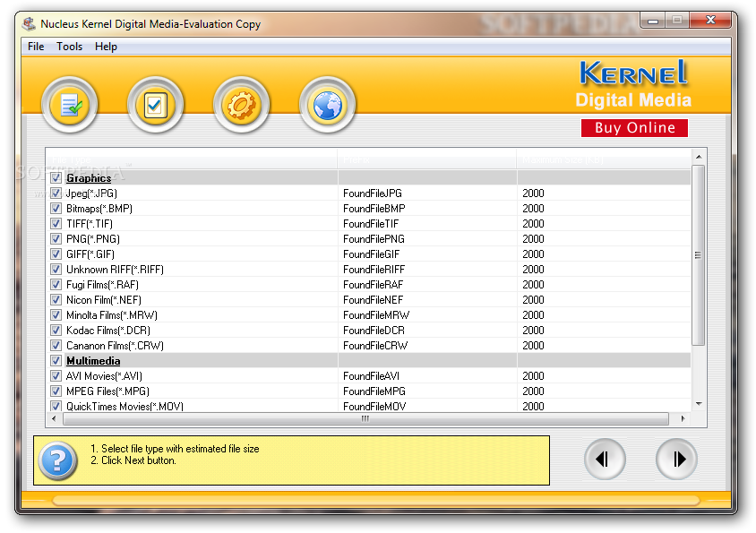Click the horizontal scrollbar left arrow

tap(54, 418)
